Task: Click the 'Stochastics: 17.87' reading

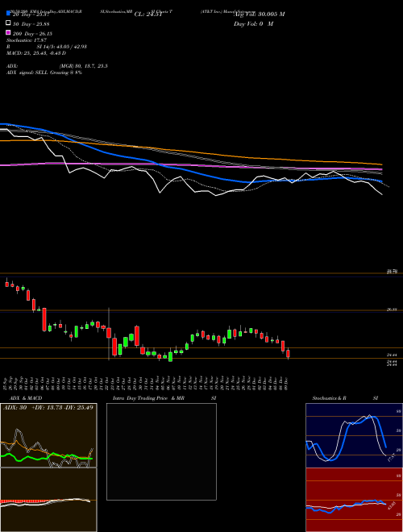Action: coord(27,40)
